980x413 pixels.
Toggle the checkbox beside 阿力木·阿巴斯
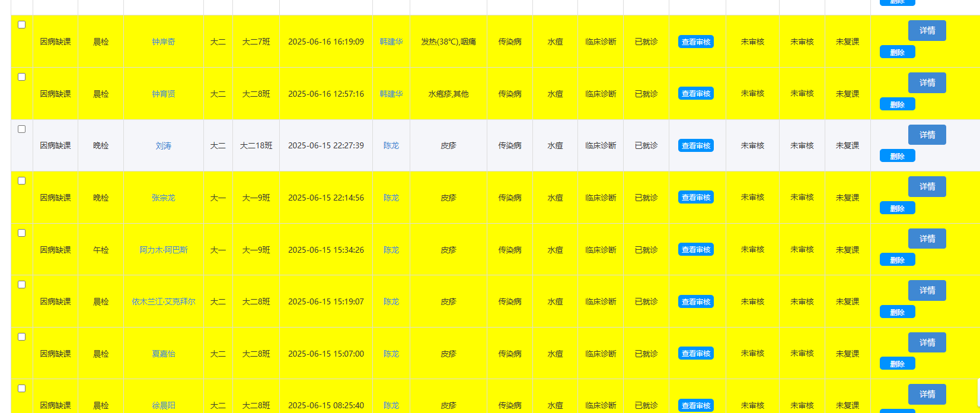[22, 233]
